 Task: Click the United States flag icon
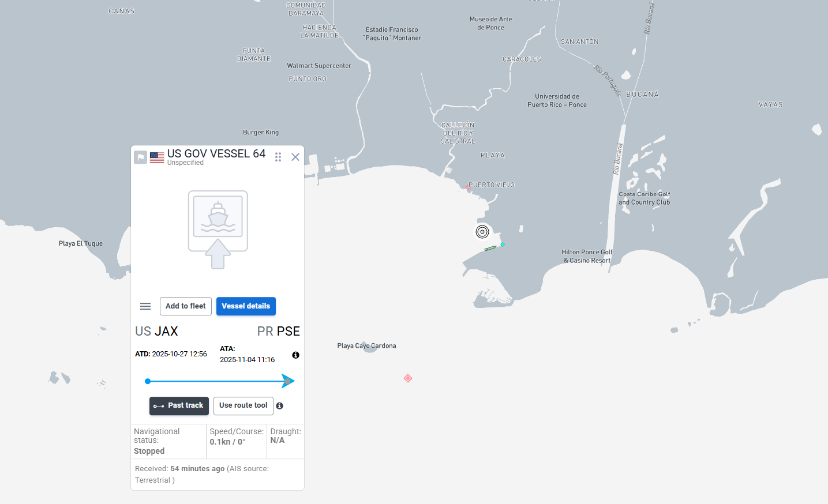tap(157, 157)
